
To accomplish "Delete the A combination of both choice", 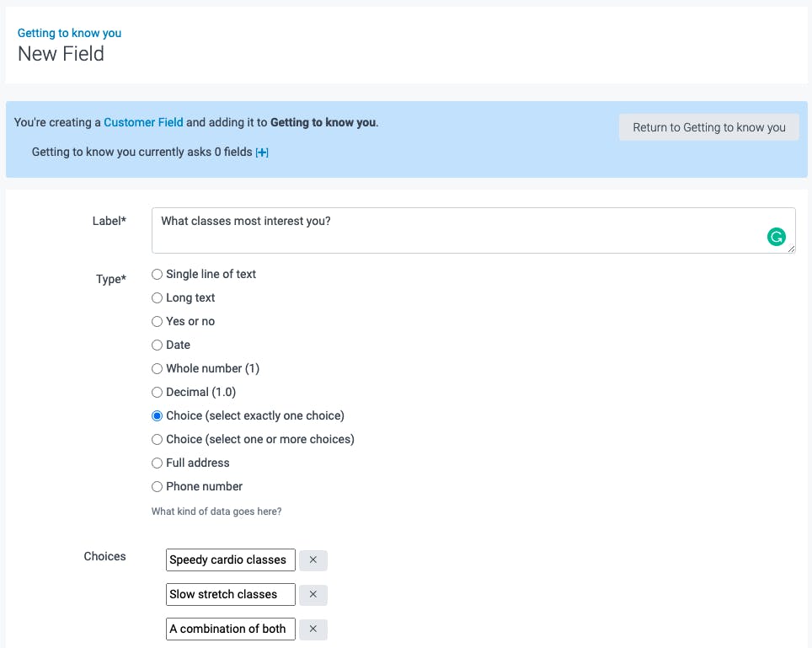I will (x=313, y=629).
